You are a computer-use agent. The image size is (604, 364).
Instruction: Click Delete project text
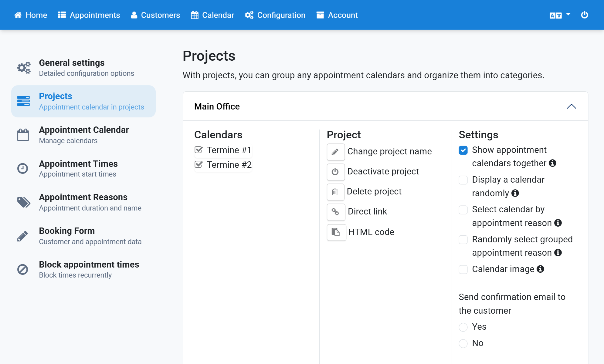tap(374, 191)
